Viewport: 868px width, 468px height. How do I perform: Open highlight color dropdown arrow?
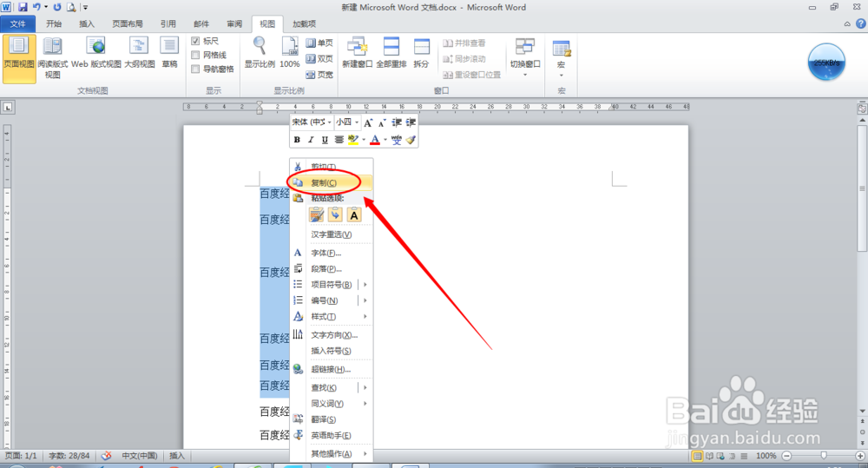(363, 140)
